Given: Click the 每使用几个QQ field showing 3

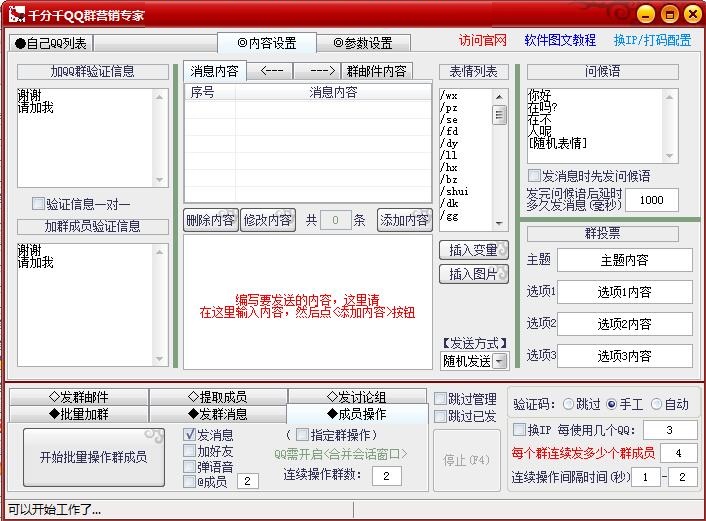Looking at the screenshot, I should (x=670, y=430).
